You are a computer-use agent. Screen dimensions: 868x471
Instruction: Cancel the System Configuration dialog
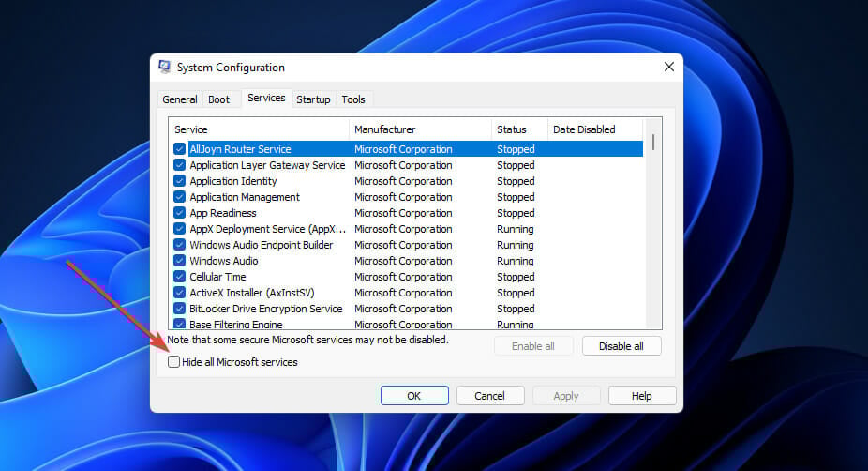pyautogui.click(x=489, y=396)
